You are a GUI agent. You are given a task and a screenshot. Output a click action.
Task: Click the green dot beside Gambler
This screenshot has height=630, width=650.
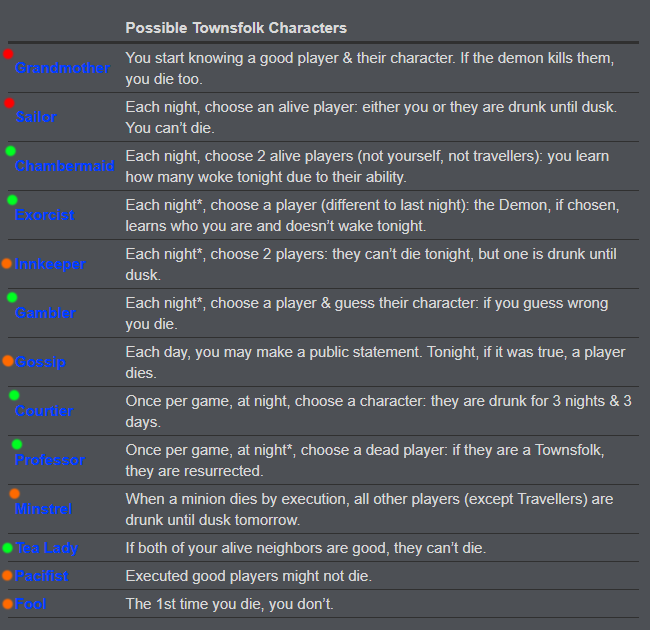click(12, 297)
